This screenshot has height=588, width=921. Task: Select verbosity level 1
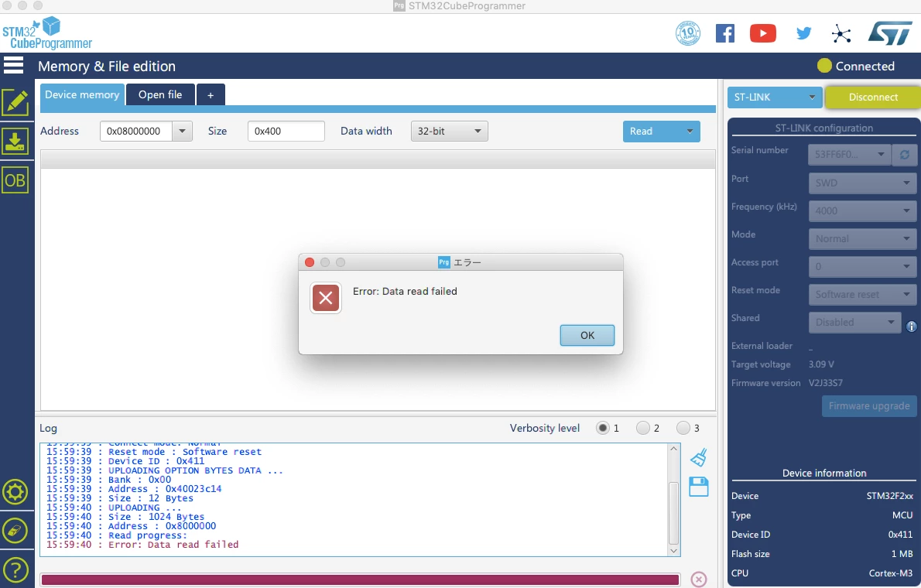(603, 428)
